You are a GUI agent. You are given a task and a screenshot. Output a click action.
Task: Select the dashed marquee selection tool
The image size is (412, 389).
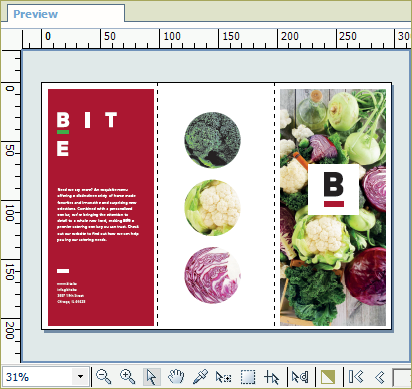(x=248, y=377)
